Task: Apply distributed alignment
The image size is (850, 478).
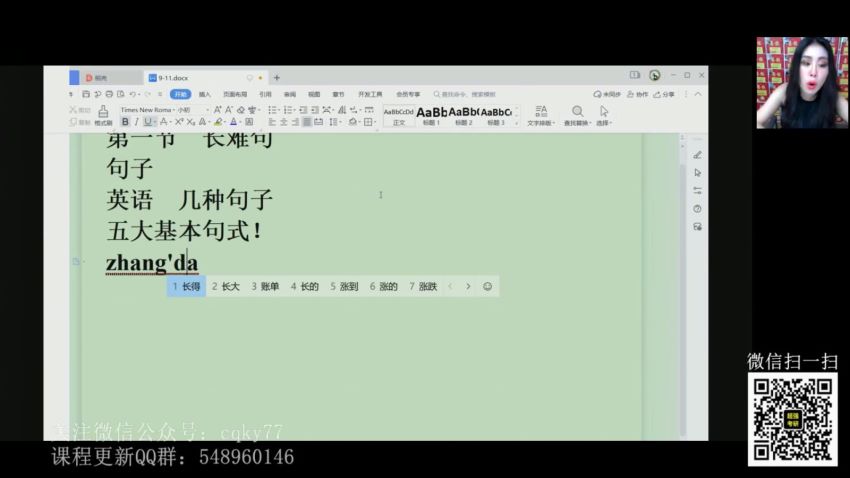Action: [x=319, y=122]
